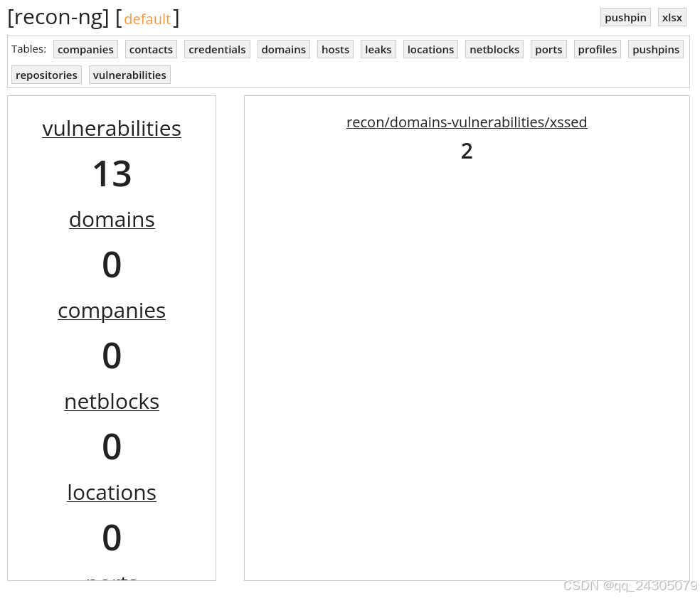Open the profiles table
Image resolution: width=700 pixels, height=598 pixels.
(598, 49)
